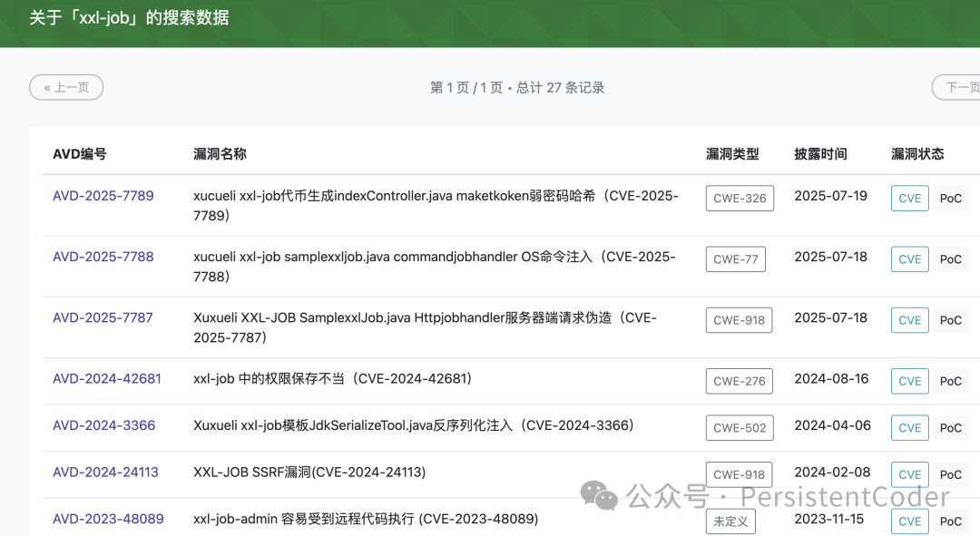This screenshot has width=980, height=536.
Task: Click the PoC badge on AVD-2023-48089 row
Action: [951, 521]
